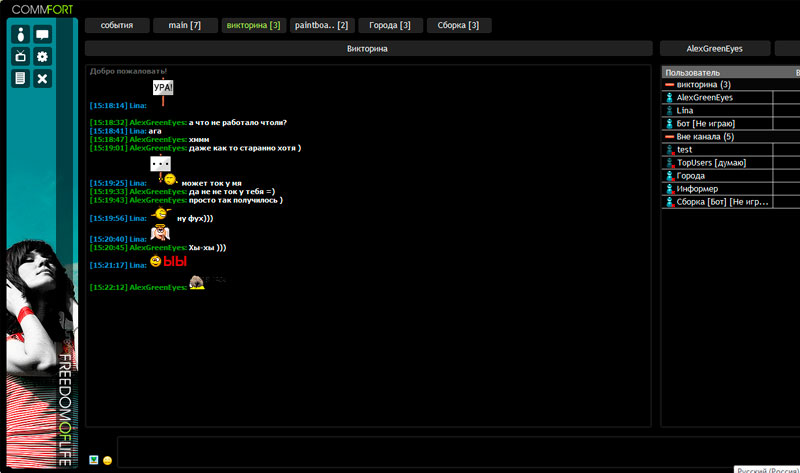
Task: Open the paintboa.. [2] channel tab
Action: point(322,25)
